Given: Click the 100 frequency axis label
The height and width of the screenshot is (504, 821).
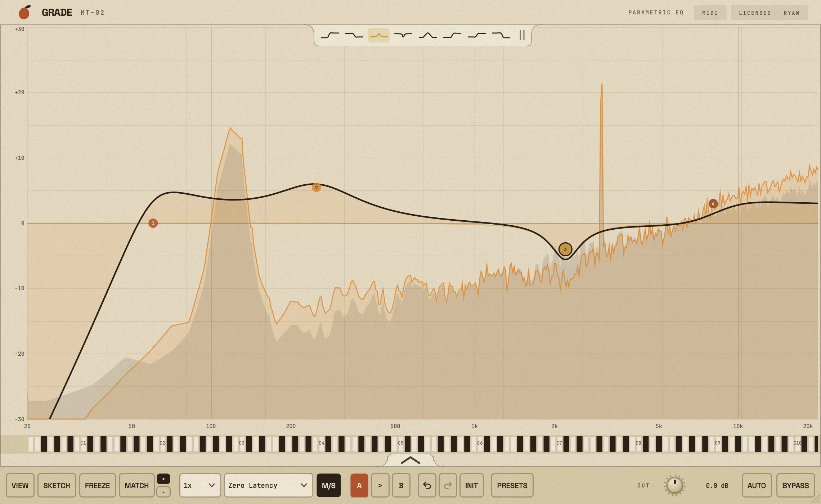Looking at the screenshot, I should click(211, 426).
